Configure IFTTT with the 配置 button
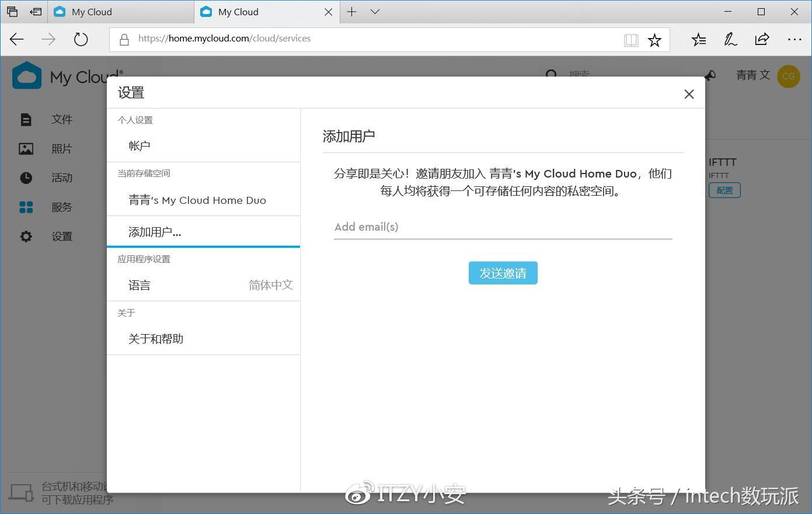The image size is (812, 514). [724, 190]
